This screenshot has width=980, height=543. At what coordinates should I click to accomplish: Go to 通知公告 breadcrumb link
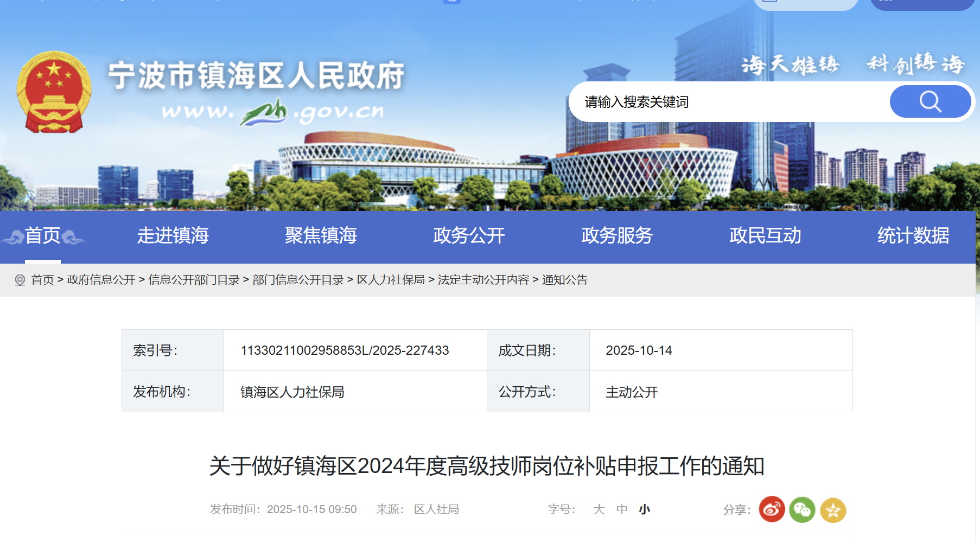[x=565, y=280]
